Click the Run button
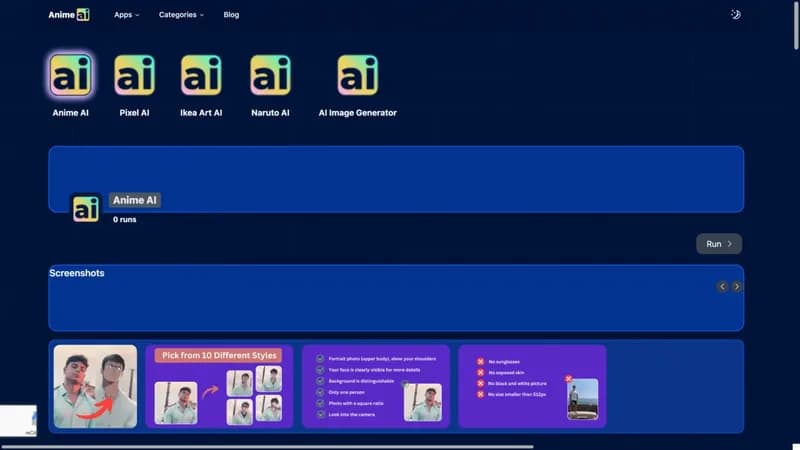Image resolution: width=800 pixels, height=450 pixels. click(x=719, y=244)
